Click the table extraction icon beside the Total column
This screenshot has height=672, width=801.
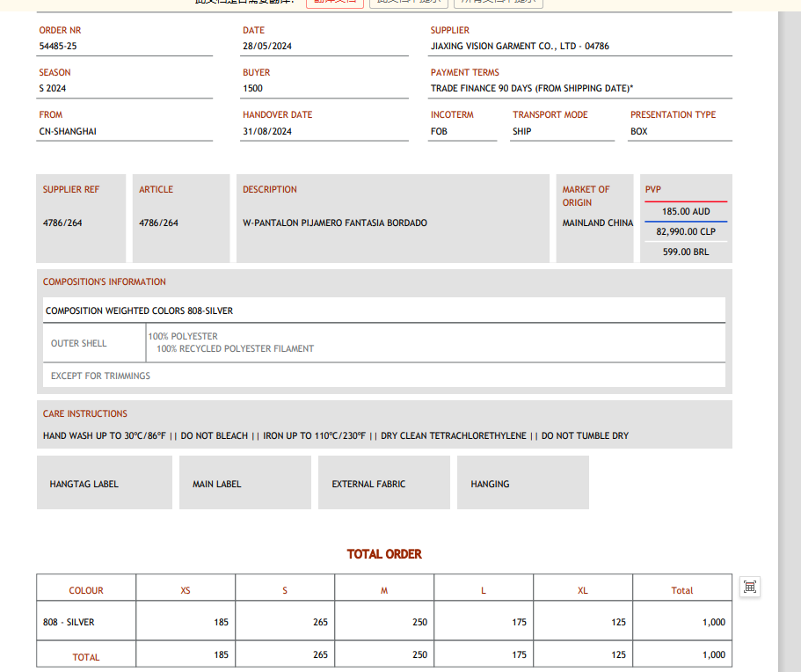750,587
